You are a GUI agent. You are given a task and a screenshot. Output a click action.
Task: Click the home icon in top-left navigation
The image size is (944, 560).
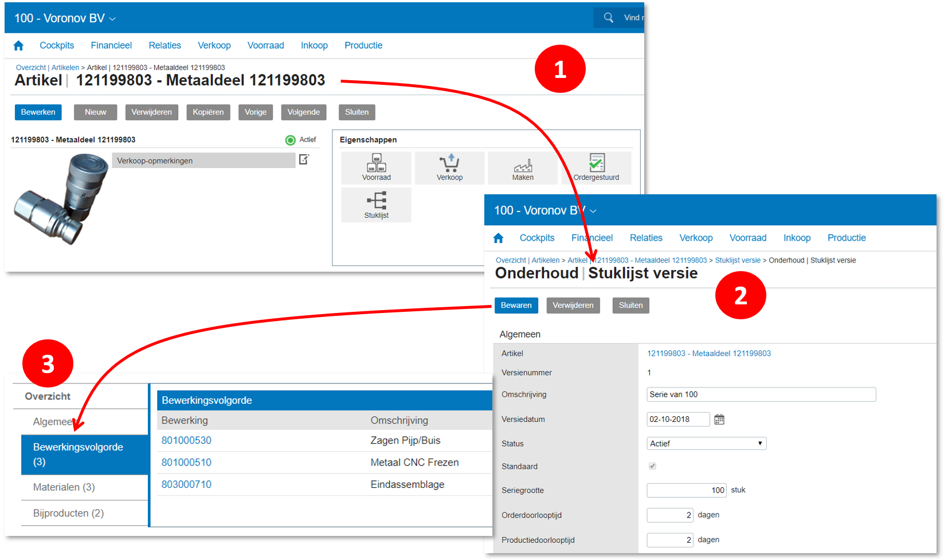[18, 46]
